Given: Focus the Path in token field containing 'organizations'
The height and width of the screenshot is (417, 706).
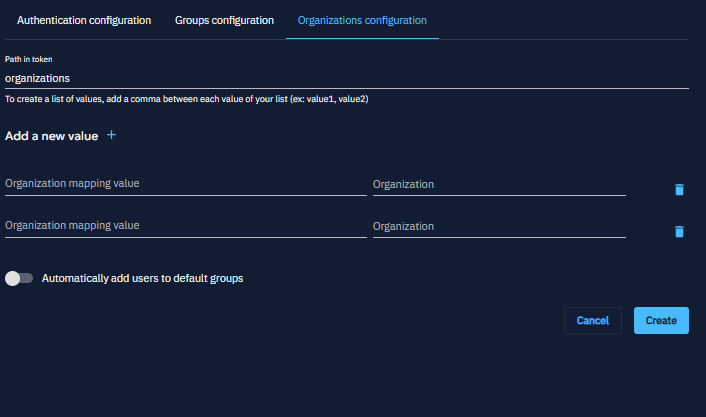Looking at the screenshot, I should pyautogui.click(x=346, y=78).
